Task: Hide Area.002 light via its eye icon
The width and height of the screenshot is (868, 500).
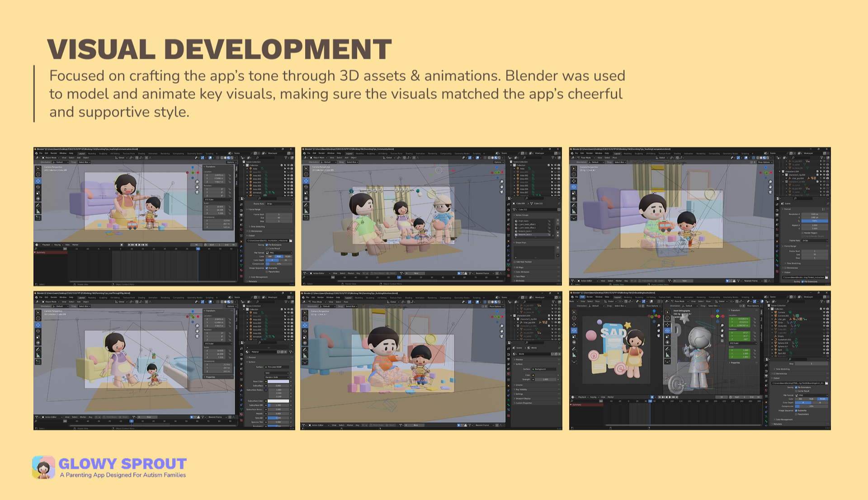Action: (288, 175)
